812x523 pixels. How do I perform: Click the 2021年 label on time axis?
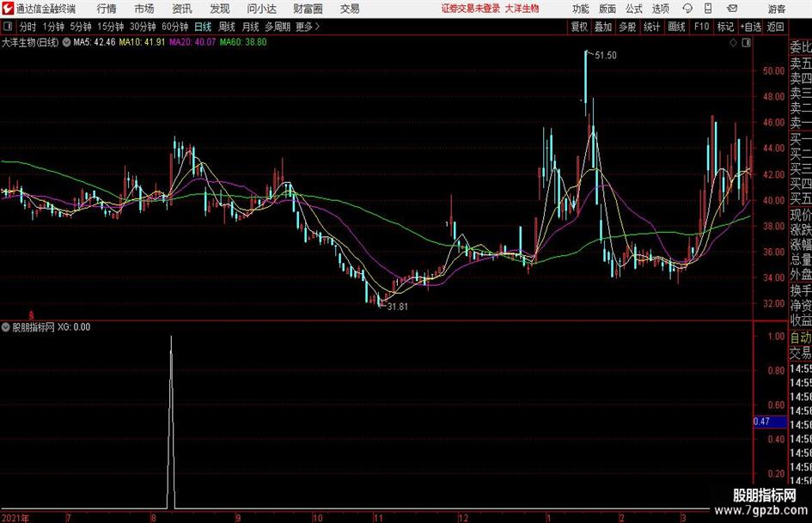15,518
